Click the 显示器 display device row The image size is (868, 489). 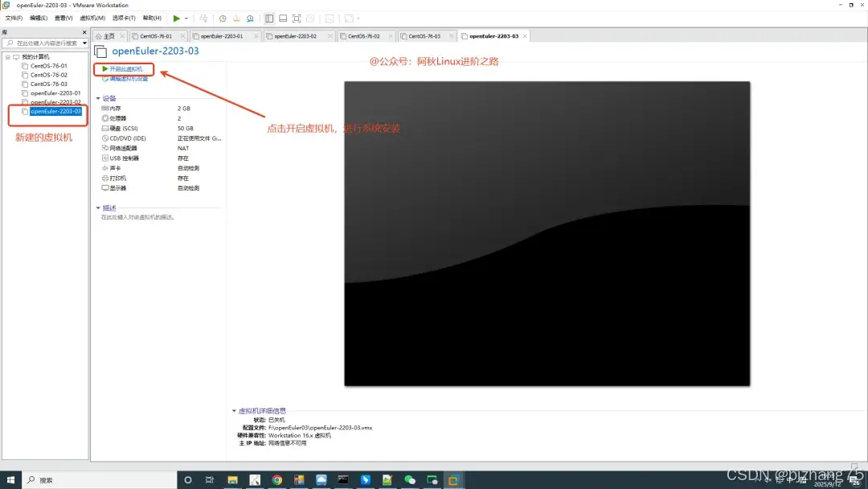(x=162, y=188)
